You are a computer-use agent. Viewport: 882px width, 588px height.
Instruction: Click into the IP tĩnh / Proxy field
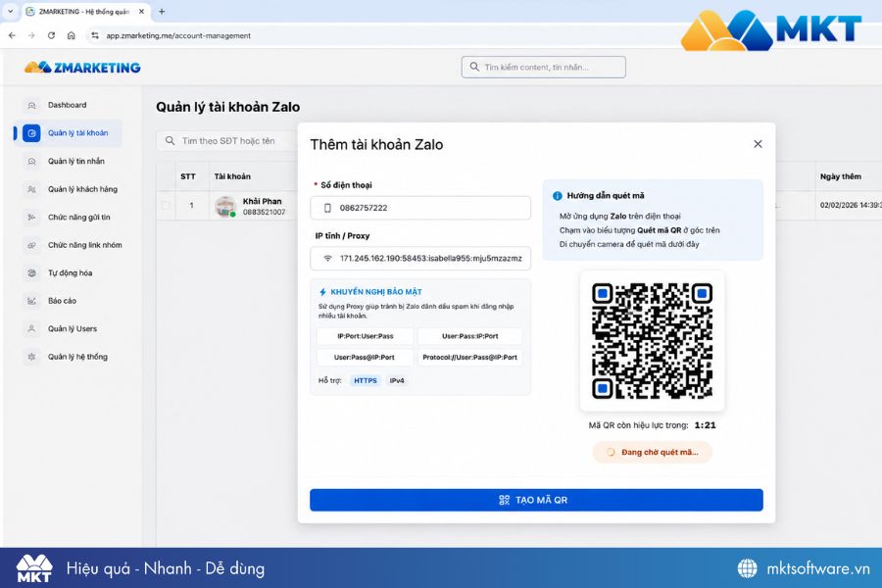[420, 259]
